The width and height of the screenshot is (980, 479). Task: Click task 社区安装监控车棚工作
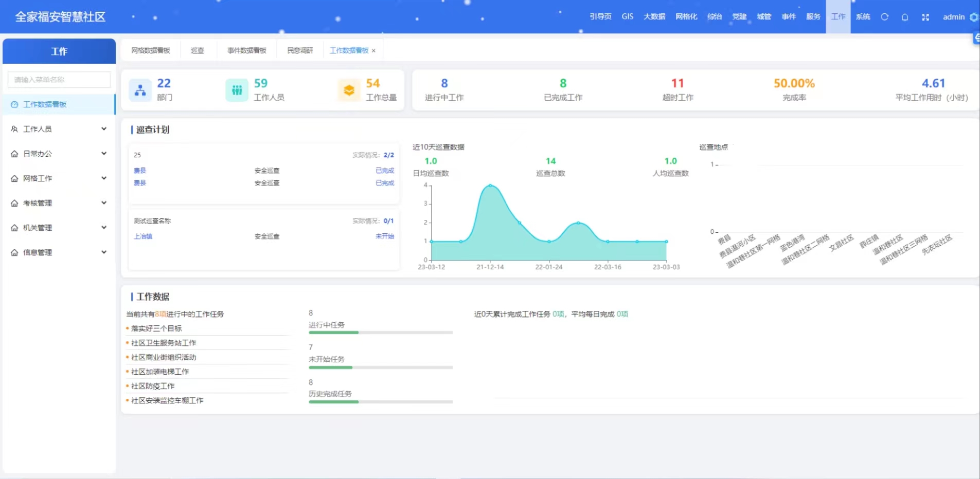(167, 400)
